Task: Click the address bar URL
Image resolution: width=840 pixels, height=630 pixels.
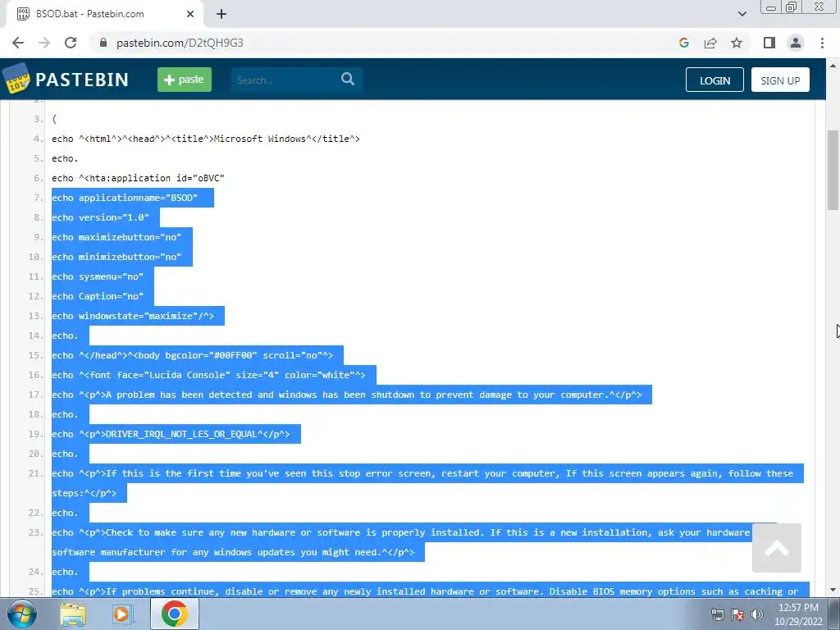Action: click(180, 43)
